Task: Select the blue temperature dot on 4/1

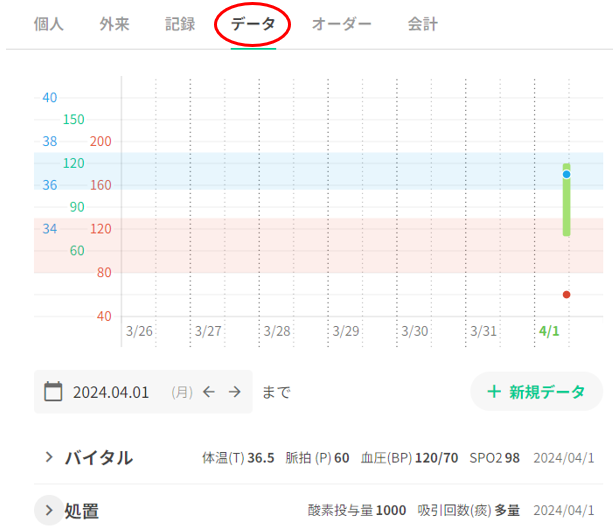Action: (566, 174)
